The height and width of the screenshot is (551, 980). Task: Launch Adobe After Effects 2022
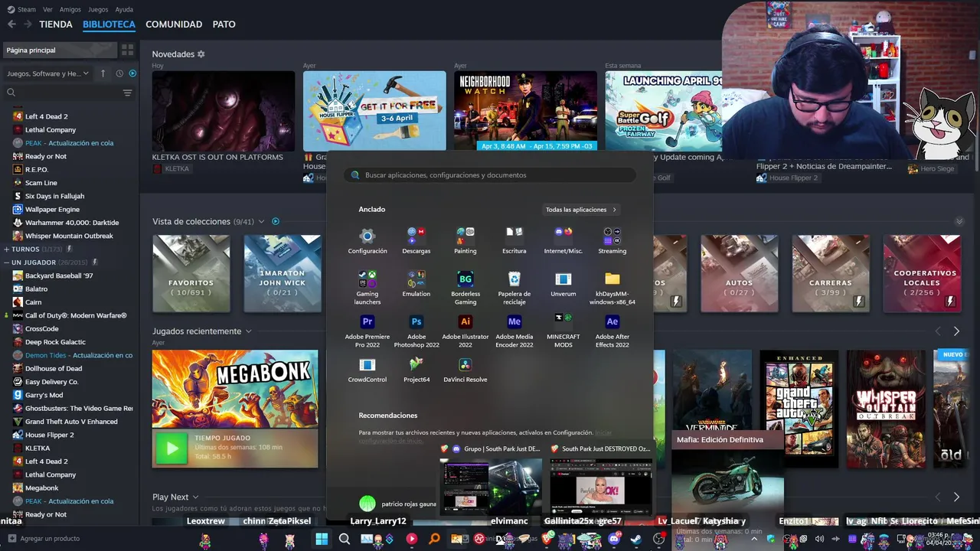[x=612, y=330]
